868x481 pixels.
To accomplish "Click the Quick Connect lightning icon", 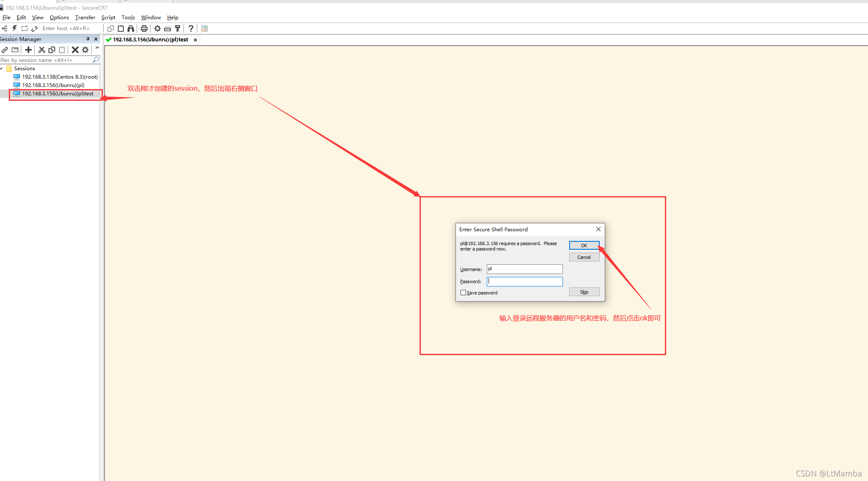I will click(x=14, y=28).
